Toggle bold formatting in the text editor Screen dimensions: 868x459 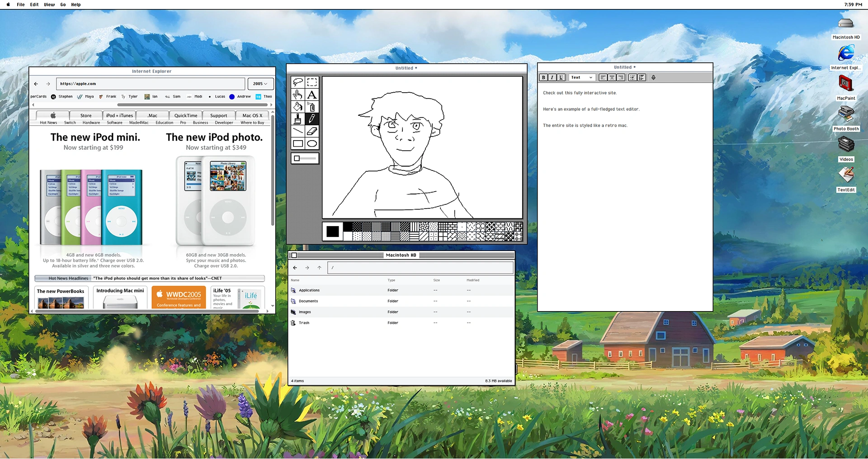point(543,77)
